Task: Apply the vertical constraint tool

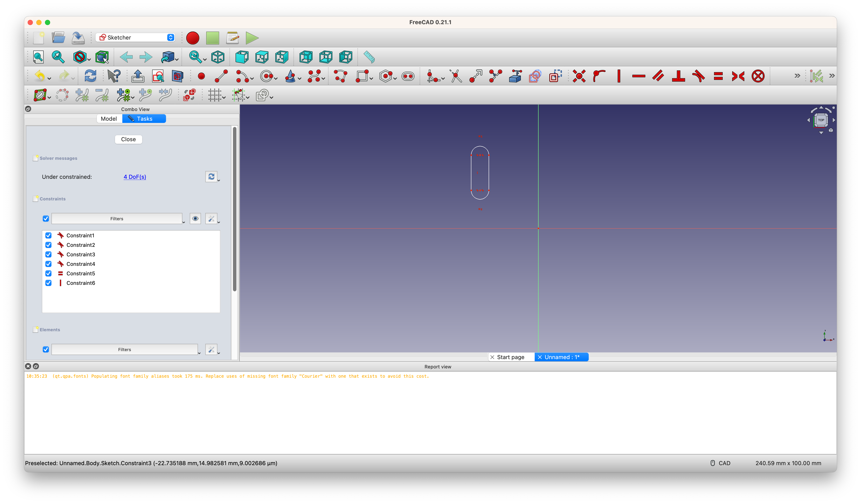Action: click(x=619, y=76)
